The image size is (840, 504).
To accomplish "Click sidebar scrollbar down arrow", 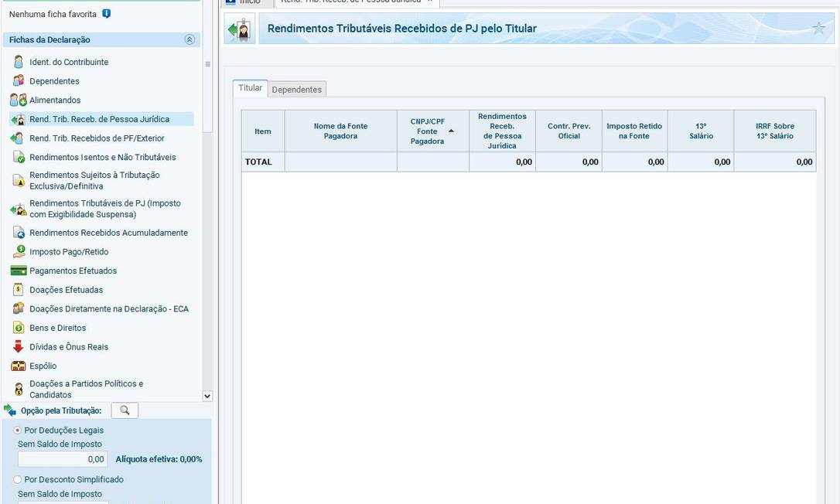I will coord(207,396).
